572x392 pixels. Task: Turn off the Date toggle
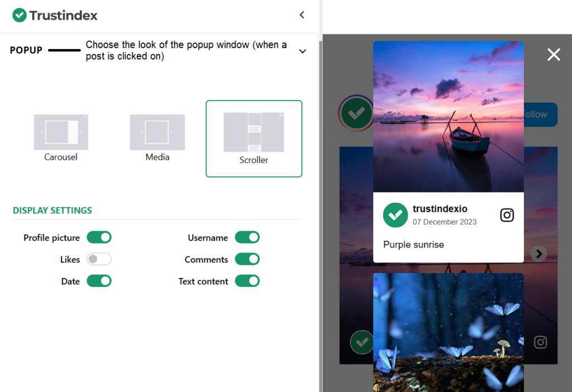[x=99, y=281]
